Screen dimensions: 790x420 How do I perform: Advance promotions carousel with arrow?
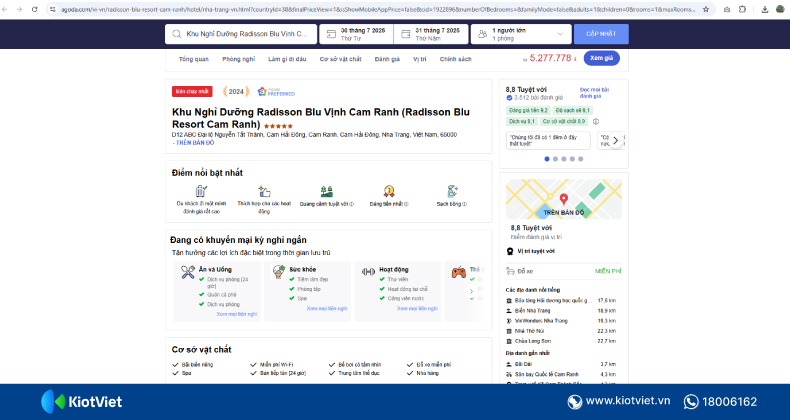(471, 292)
